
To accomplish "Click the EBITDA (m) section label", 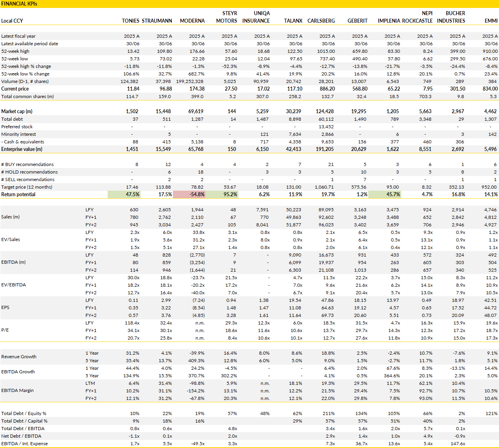I will tap(14, 262).
